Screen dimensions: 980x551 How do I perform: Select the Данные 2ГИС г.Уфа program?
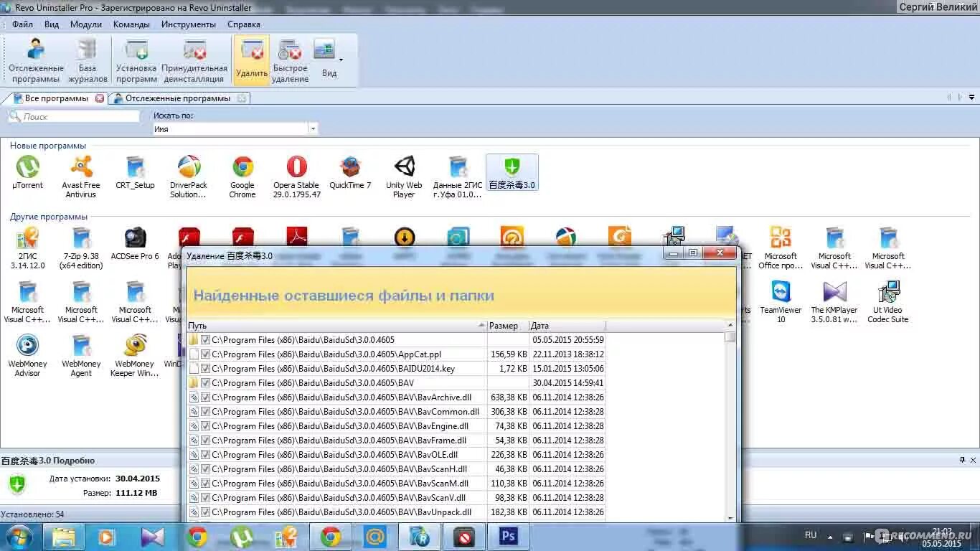[x=458, y=177]
